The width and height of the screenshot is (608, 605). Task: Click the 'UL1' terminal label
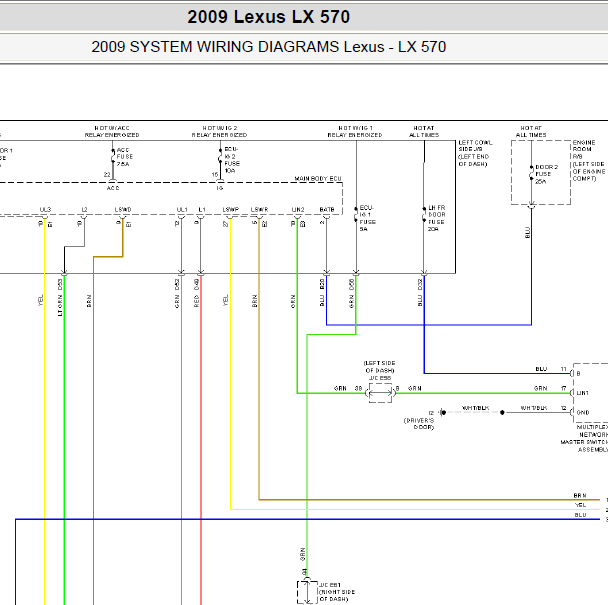tap(182, 209)
